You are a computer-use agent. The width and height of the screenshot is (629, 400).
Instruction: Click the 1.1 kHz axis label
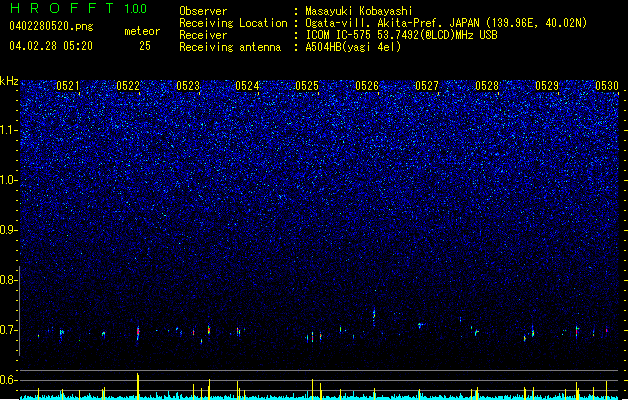point(9,130)
